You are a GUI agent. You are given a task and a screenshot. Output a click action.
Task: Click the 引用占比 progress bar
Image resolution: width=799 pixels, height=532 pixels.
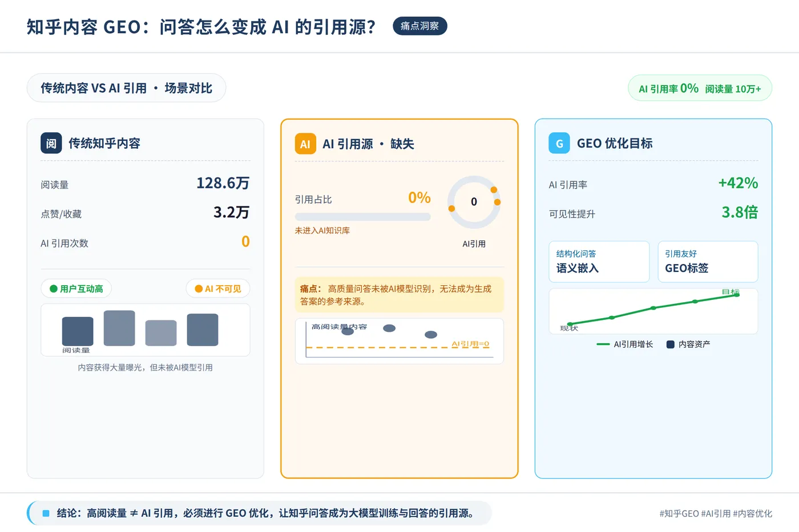[362, 217]
